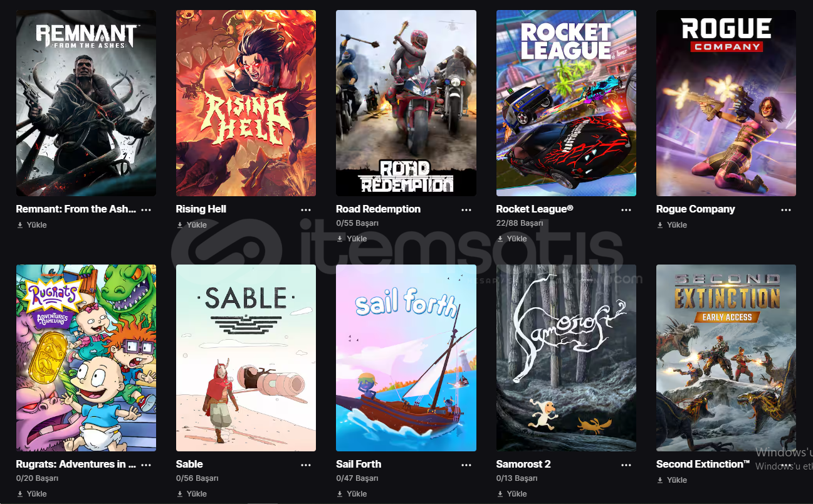813x504 pixels.
Task: Open the three-dots menu for Rogue Company
Action: (786, 209)
